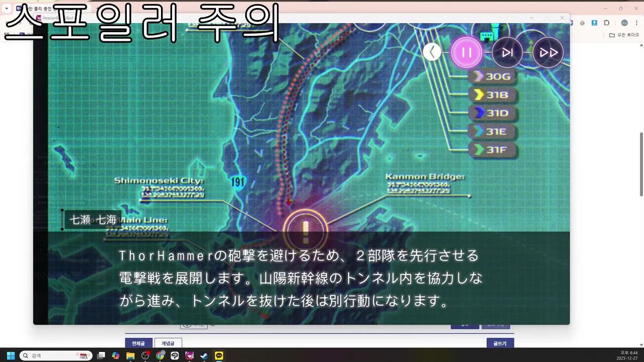
Task: Open the Chrome profile avatar
Action: pos(624,23)
